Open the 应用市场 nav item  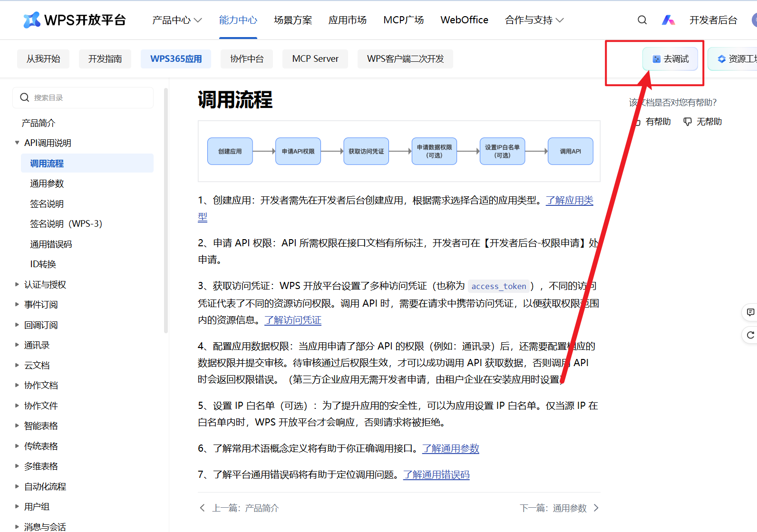coord(348,20)
